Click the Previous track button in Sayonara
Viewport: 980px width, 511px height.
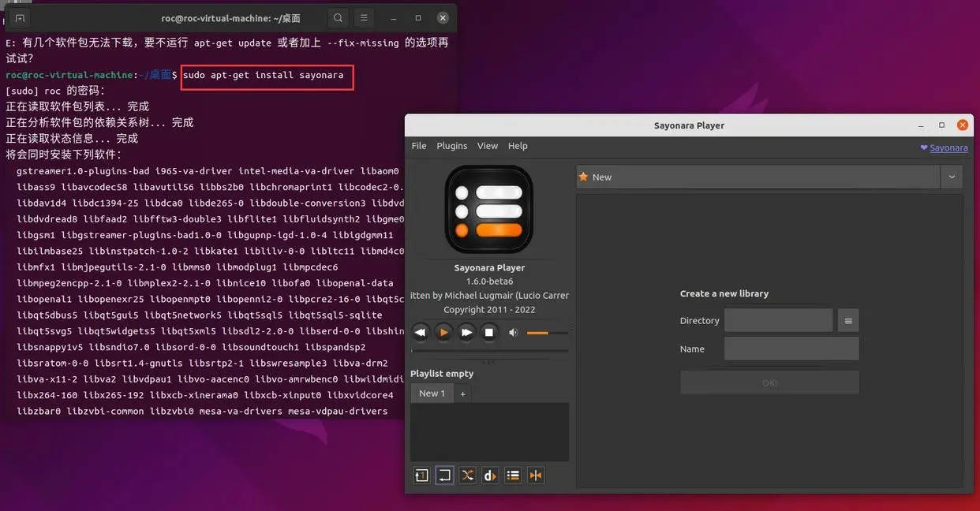point(421,333)
